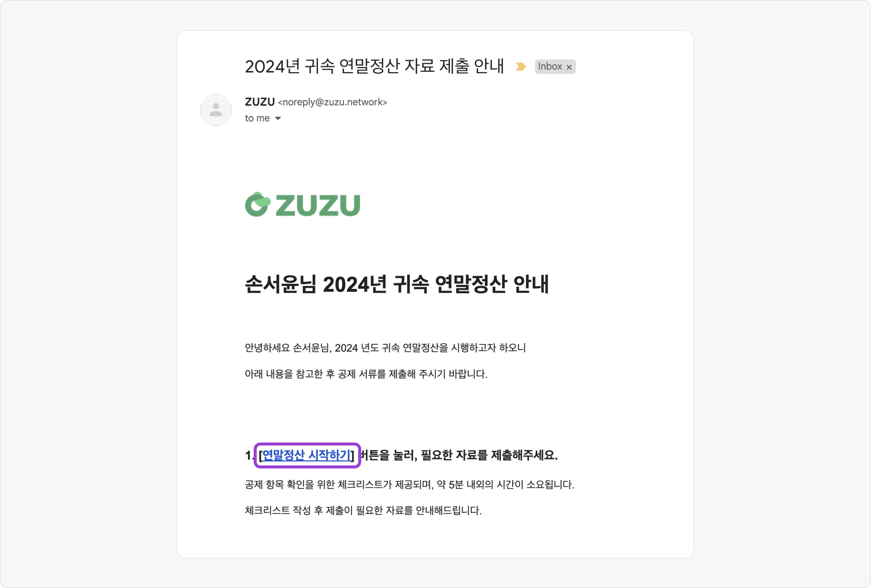
Task: Click the heading 손서윤님 2024년 귀속 연말정산 안내
Action: [397, 284]
